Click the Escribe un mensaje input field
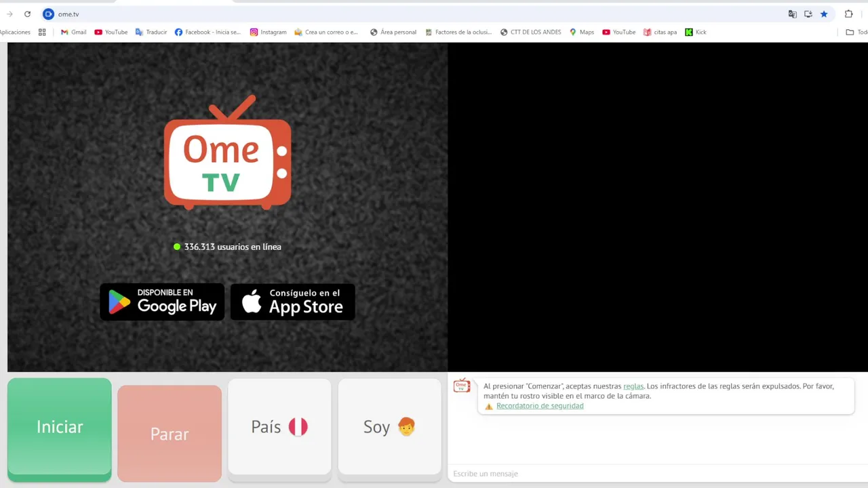Viewport: 868px width, 488px height. point(656,473)
